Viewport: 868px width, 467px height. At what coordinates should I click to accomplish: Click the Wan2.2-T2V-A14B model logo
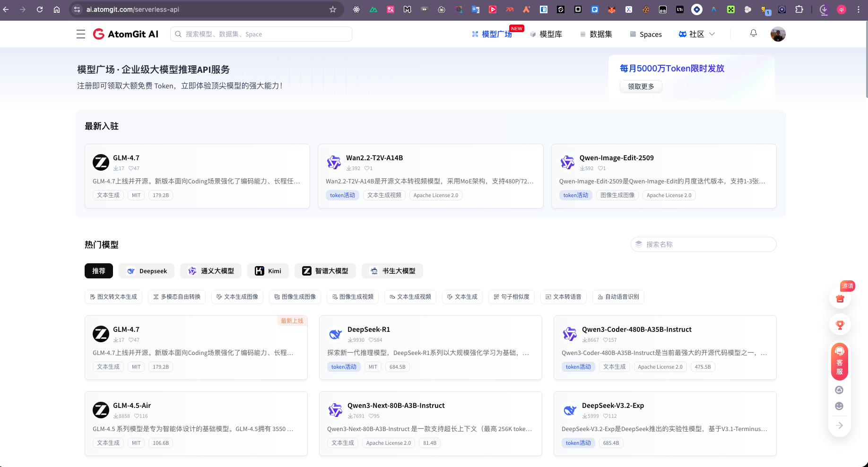coord(334,162)
